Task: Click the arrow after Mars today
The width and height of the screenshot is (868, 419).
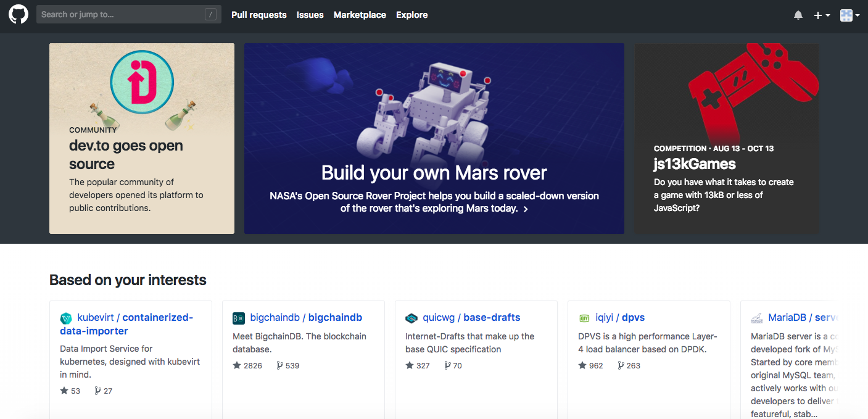Action: click(526, 209)
